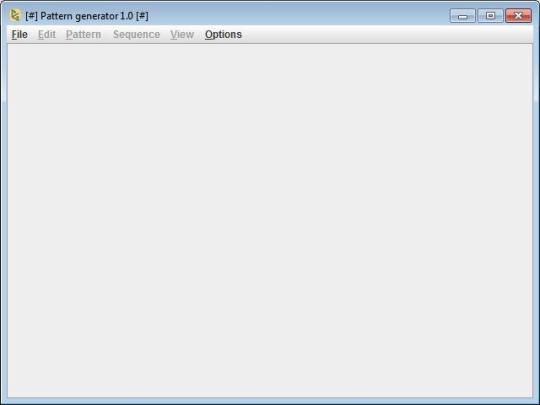Click blank menu bar space after Options
The width and height of the screenshot is (540, 405).
pyautogui.click(x=386, y=34)
